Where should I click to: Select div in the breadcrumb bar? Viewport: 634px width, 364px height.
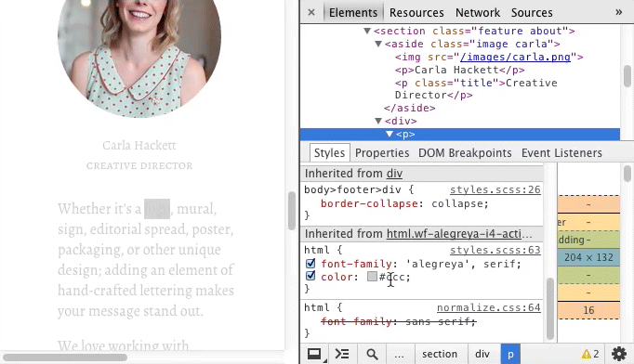(x=482, y=354)
